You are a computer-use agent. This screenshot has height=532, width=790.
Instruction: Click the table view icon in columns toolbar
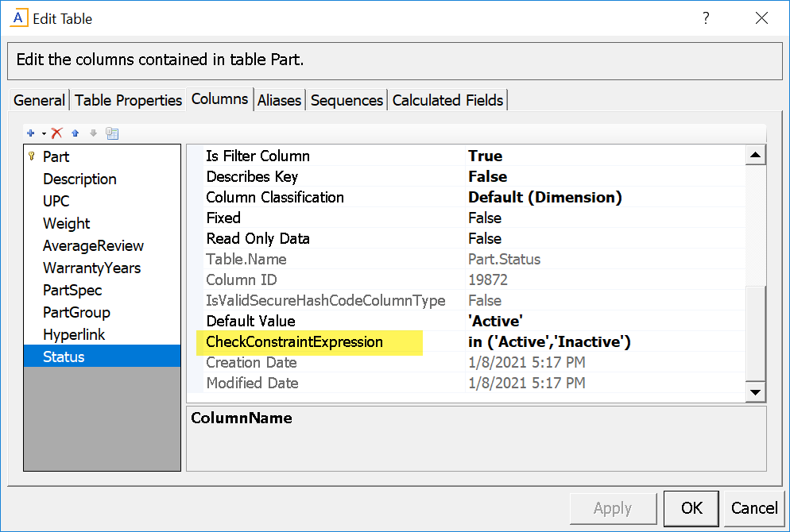pos(112,133)
